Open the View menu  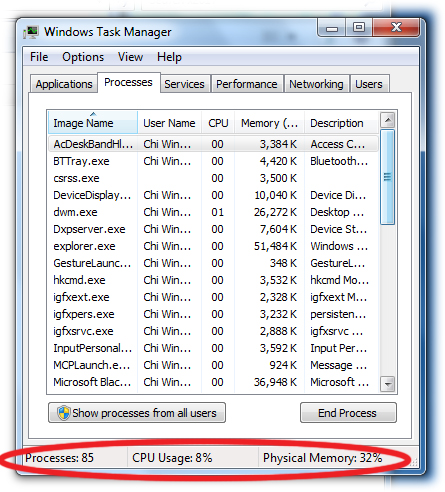pos(130,57)
